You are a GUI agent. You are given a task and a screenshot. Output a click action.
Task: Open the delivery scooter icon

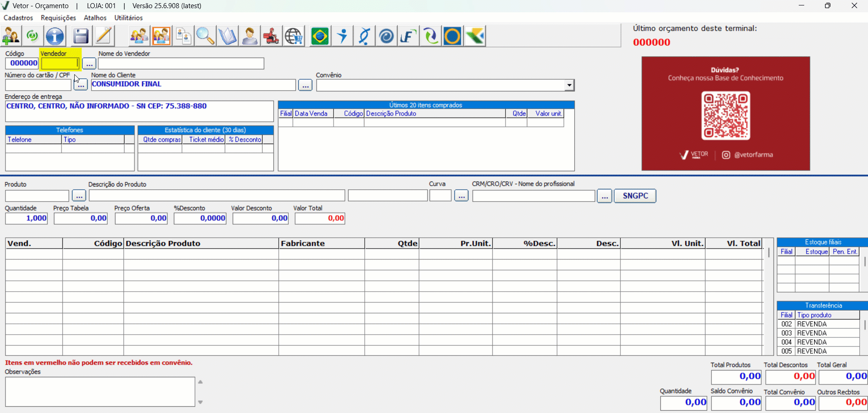(x=272, y=36)
